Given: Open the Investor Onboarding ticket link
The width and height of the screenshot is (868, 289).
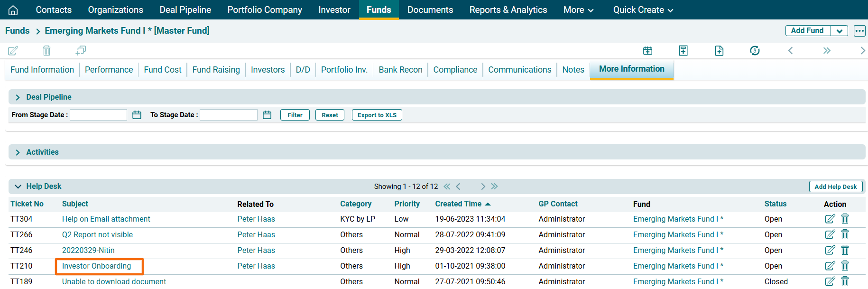Looking at the screenshot, I should [x=96, y=266].
